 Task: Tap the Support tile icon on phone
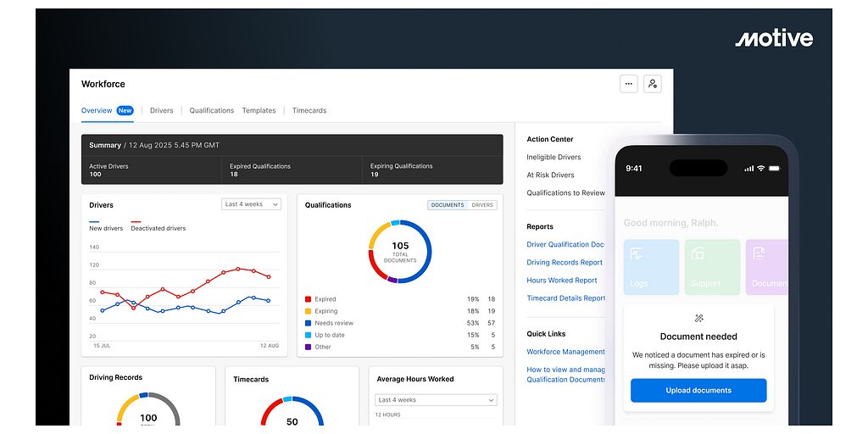pos(698,254)
